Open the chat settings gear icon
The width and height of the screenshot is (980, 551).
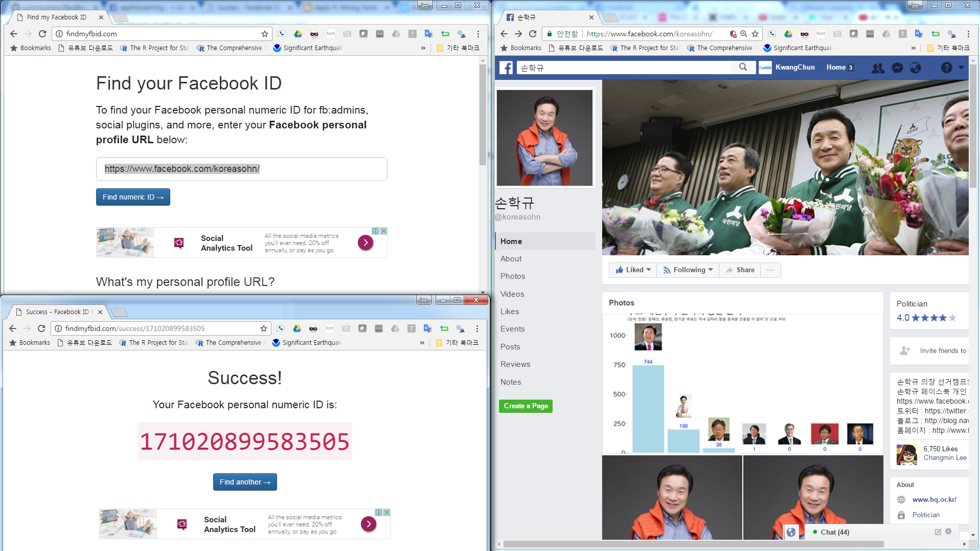[x=948, y=532]
